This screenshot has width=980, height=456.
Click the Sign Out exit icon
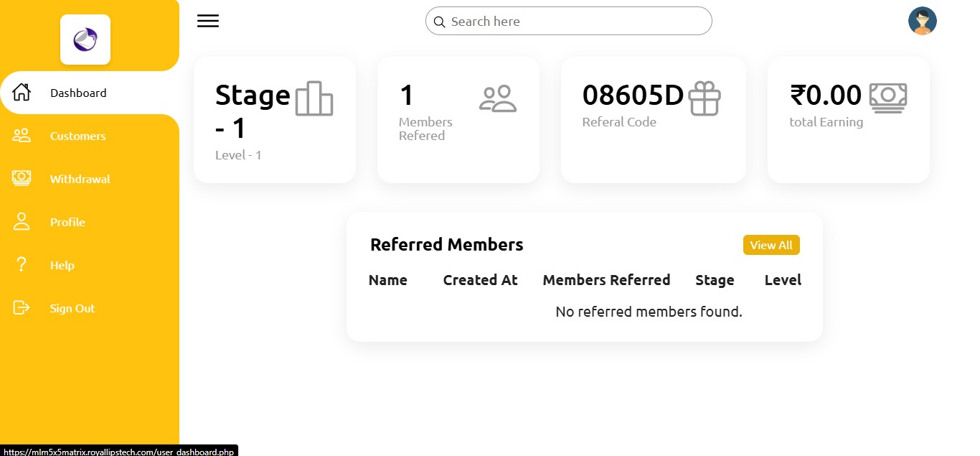pyautogui.click(x=22, y=308)
